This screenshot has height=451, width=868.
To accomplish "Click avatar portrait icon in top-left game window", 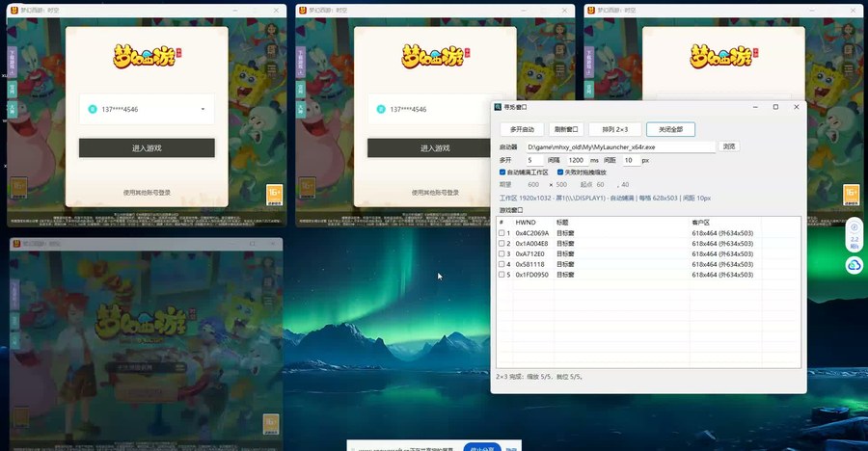I will pos(272,30).
